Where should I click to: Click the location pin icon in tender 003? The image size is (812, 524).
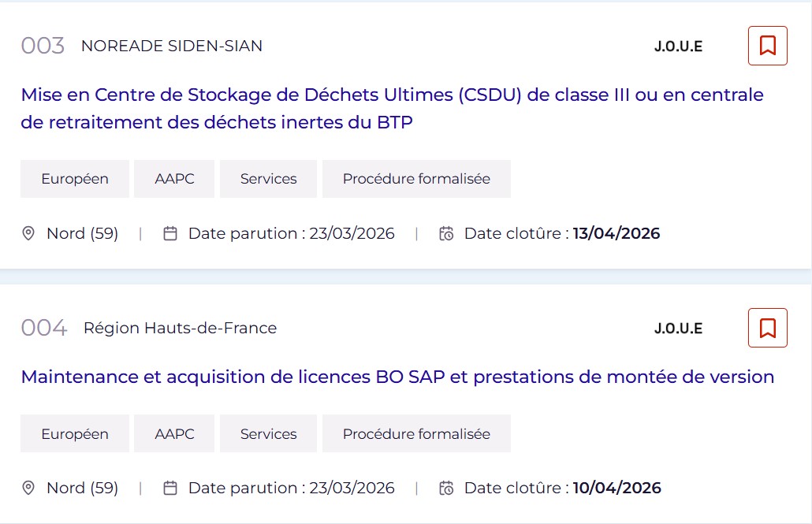[28, 233]
